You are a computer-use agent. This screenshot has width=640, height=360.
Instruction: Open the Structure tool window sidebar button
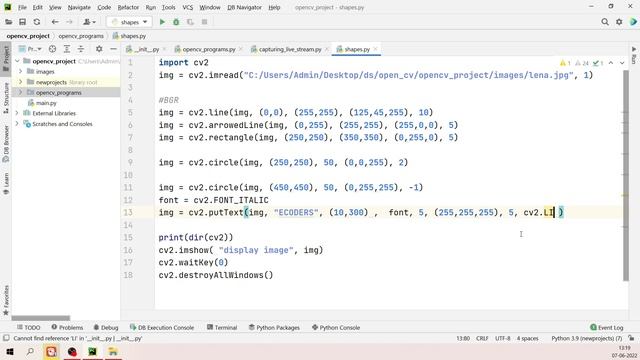coord(6,98)
